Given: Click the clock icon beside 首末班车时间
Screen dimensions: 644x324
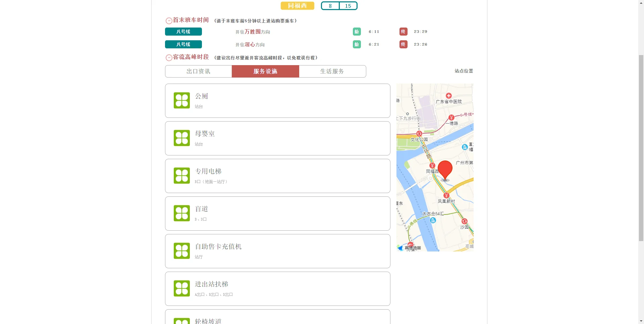Looking at the screenshot, I should [169, 20].
